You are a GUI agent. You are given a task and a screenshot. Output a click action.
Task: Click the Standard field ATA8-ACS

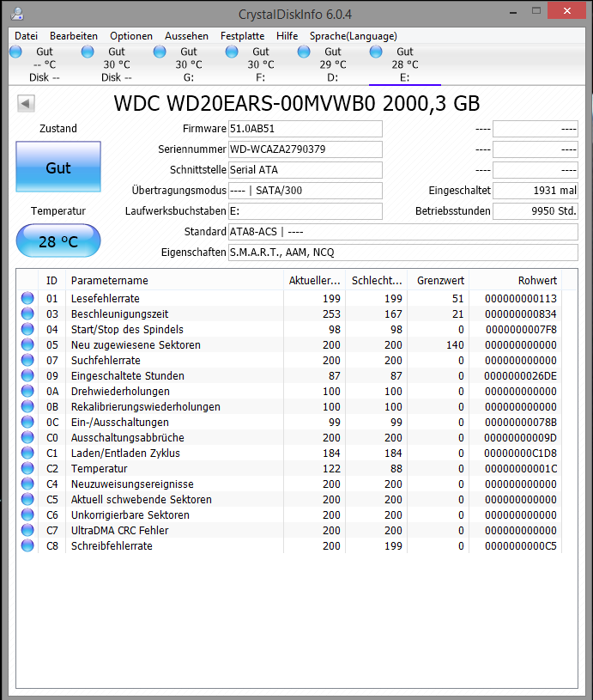click(x=403, y=232)
